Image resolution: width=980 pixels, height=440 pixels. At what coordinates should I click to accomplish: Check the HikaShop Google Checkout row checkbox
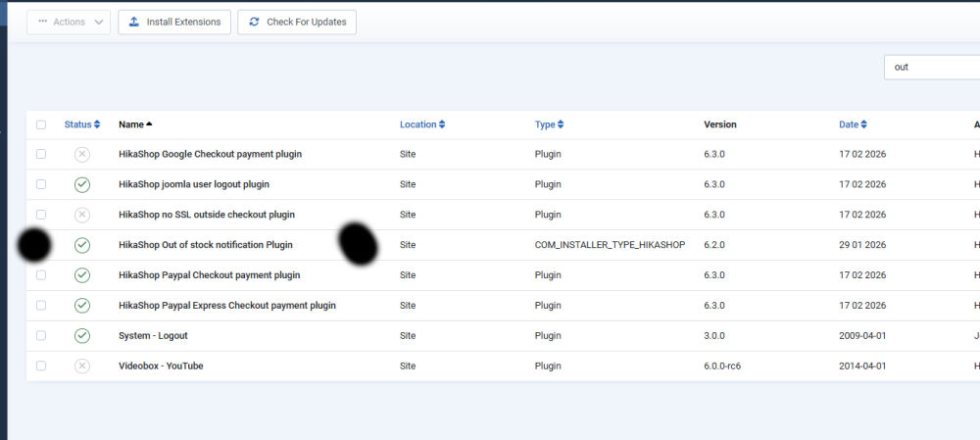(x=41, y=154)
